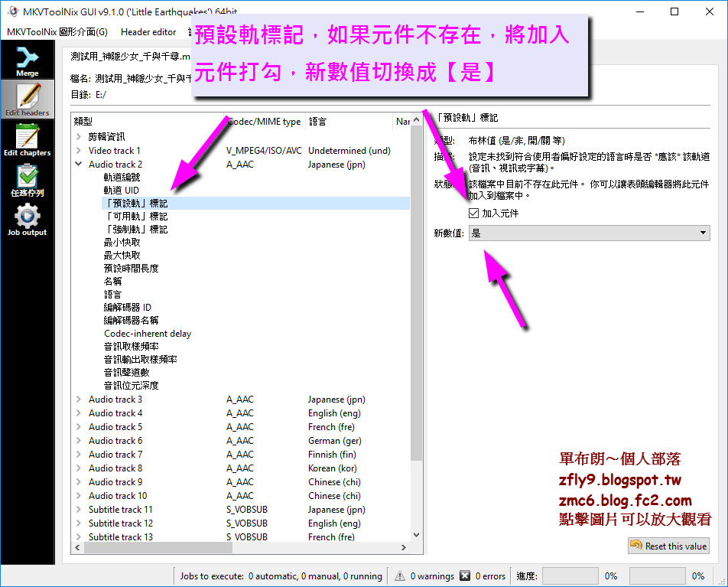Viewport: 728px width, 587px height.
Task: Click the tree scroll-up arrow
Action: click(x=417, y=120)
